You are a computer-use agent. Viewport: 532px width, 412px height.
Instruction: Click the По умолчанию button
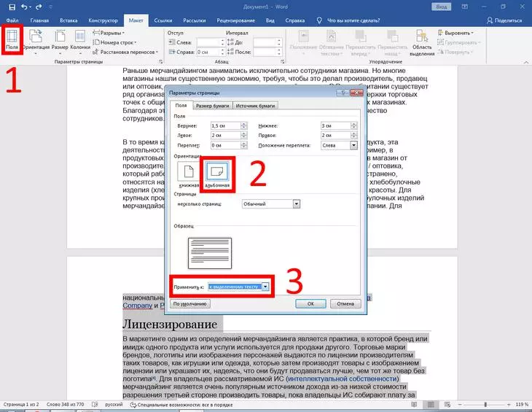(x=189, y=303)
